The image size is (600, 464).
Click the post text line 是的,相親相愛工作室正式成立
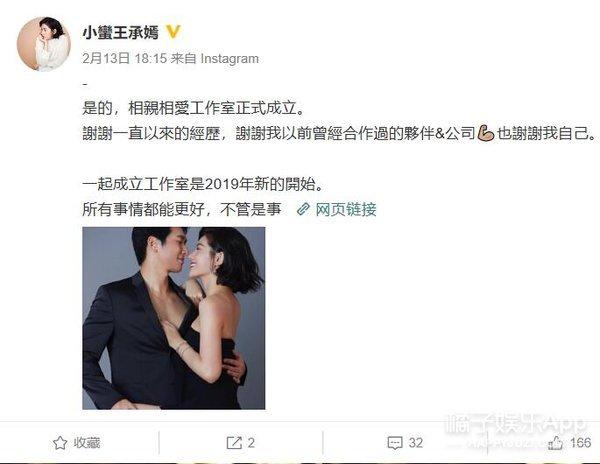(193, 108)
